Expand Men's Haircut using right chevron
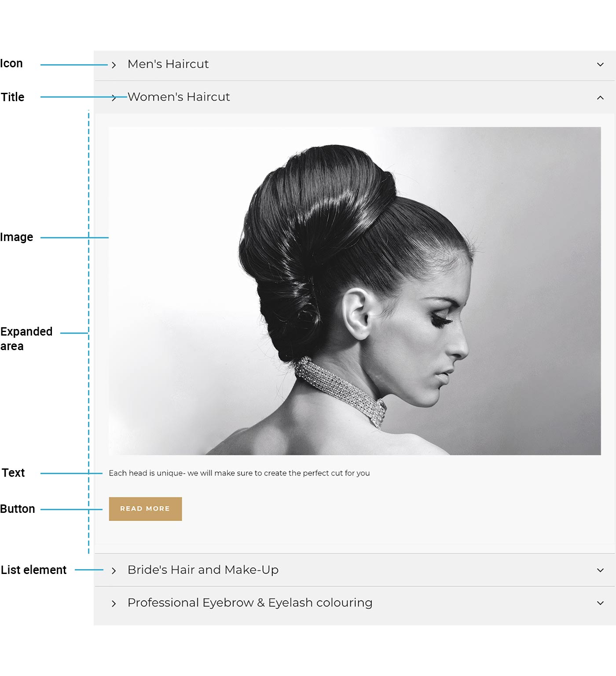616x676 pixels. [600, 65]
